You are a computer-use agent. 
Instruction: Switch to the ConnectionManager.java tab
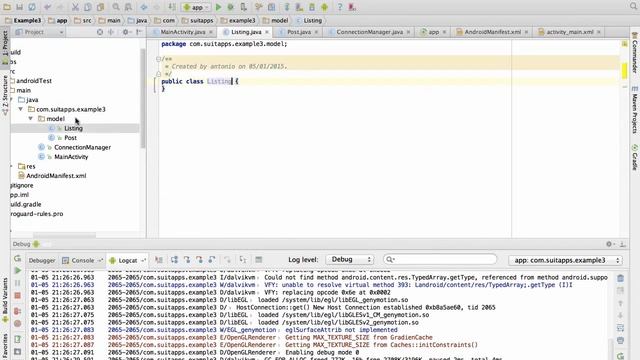point(369,32)
